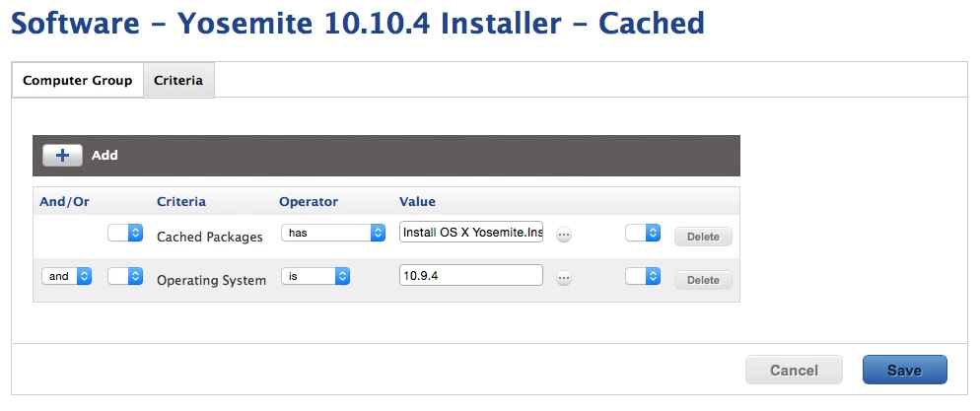Open opening parenthesis dropdown in Operating System row

(125, 276)
